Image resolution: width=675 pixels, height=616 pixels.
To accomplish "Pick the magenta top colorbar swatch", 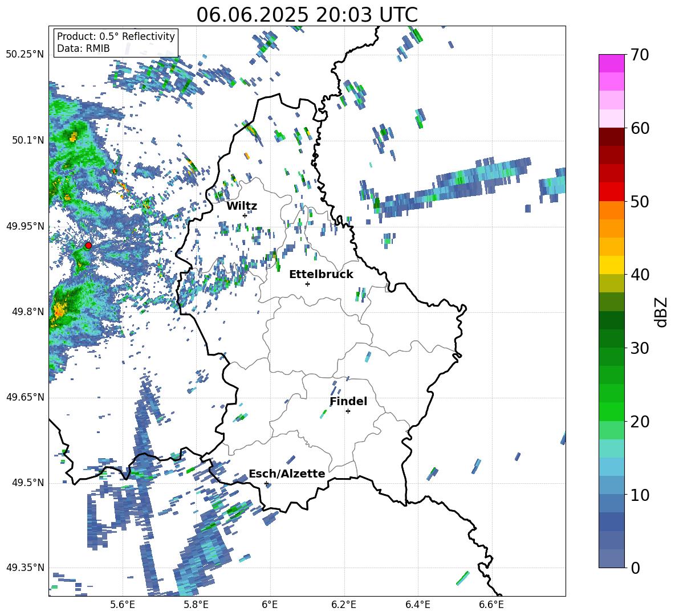I will (x=611, y=63).
